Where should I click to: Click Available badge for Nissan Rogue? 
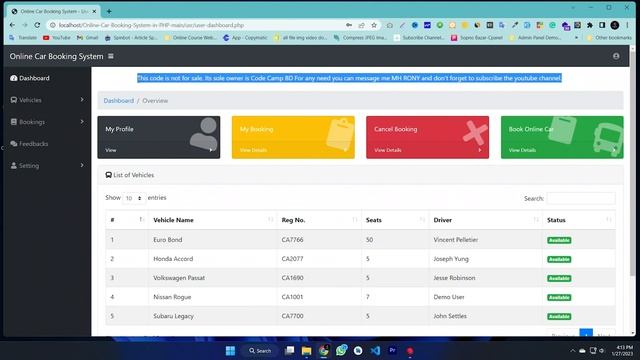559,298
